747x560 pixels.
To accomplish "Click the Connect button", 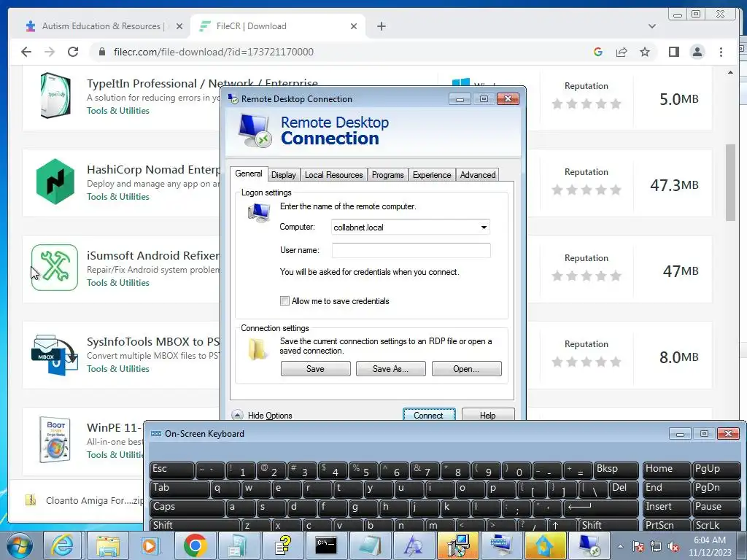I will pos(429,414).
